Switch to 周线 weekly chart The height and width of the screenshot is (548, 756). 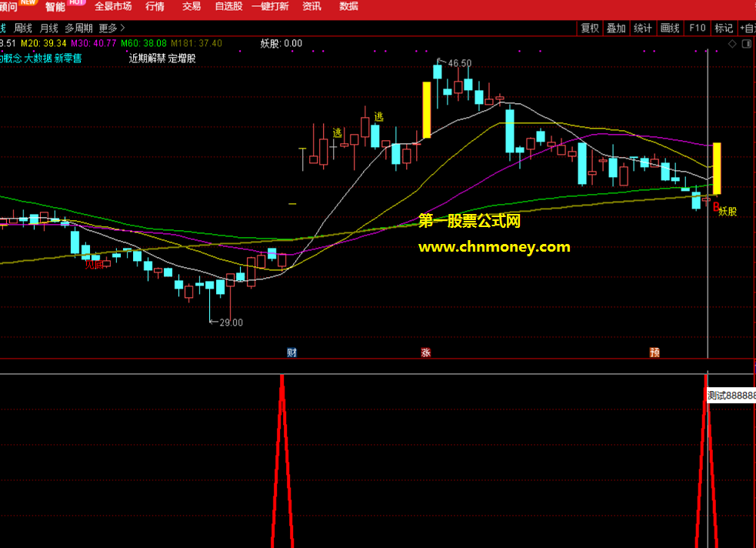(x=22, y=28)
